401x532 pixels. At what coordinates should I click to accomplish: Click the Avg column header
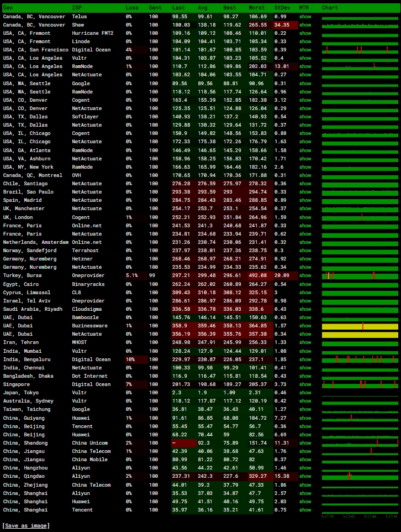202,7
